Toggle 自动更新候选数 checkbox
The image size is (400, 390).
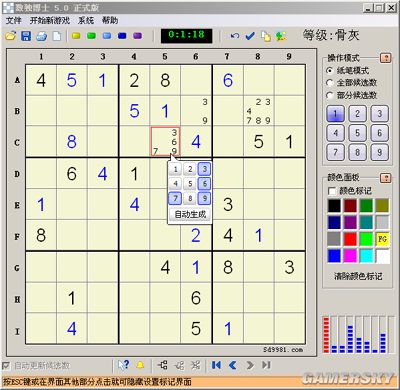tap(6, 366)
